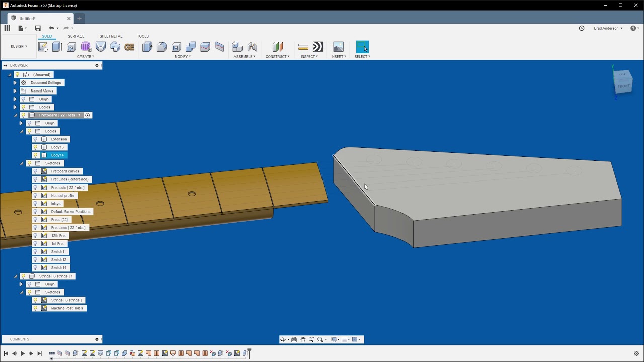The height and width of the screenshot is (362, 644).
Task: Open the DESIGN workspace dropdown
Action: pos(19,46)
